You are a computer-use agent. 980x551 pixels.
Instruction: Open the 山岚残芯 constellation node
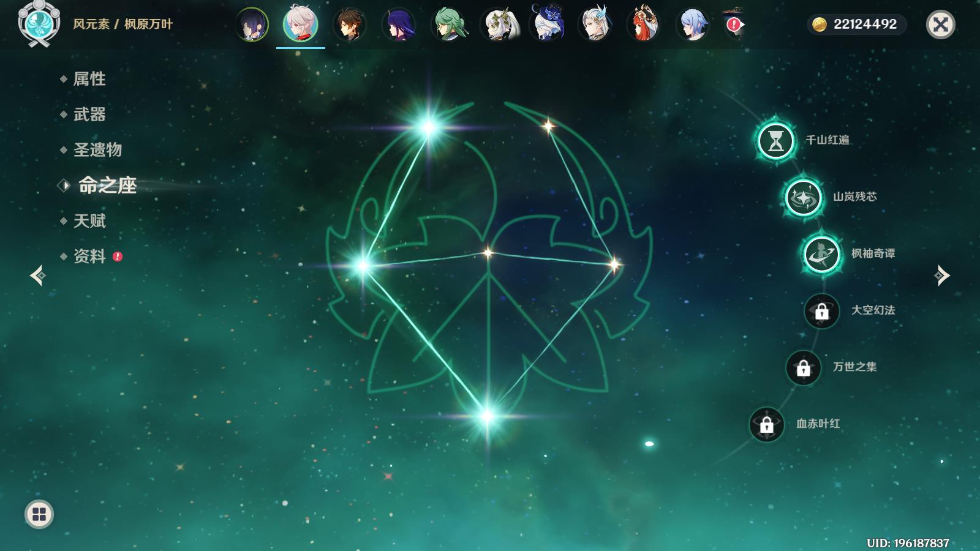[804, 197]
